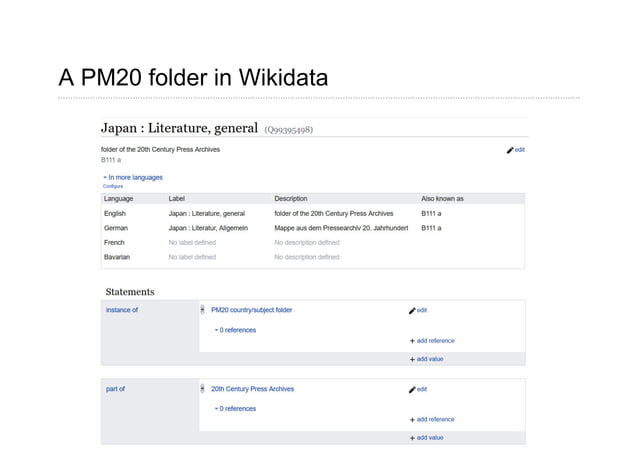Click the rank icon beside 20th Century Press Archives value

click(203, 389)
